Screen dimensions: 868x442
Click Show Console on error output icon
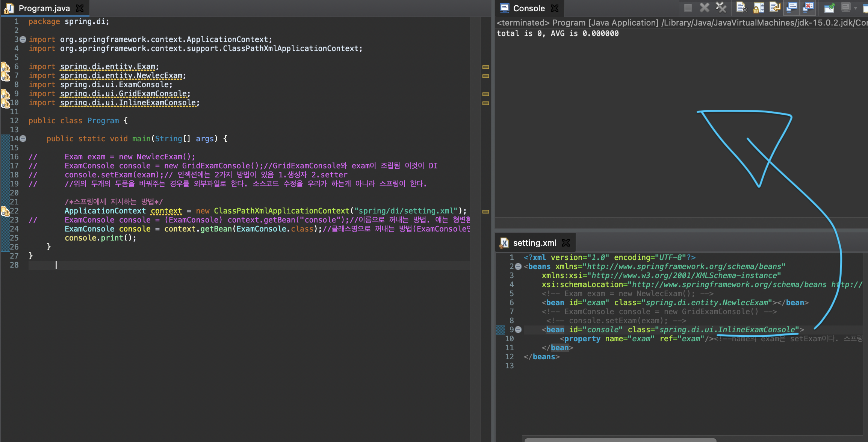808,8
